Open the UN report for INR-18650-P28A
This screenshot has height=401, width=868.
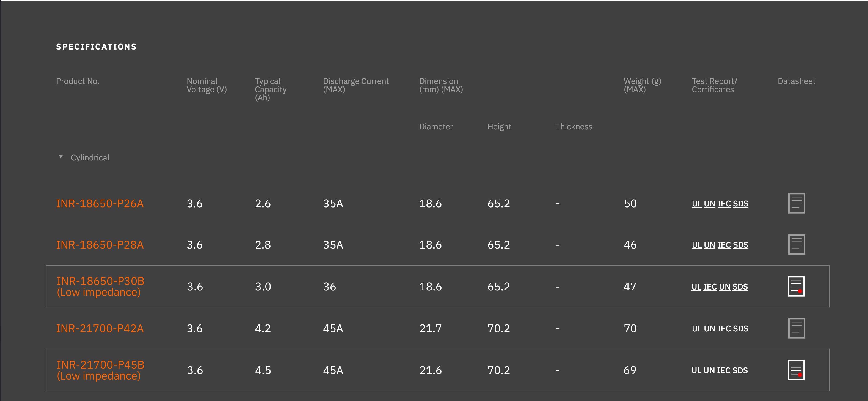coord(709,245)
